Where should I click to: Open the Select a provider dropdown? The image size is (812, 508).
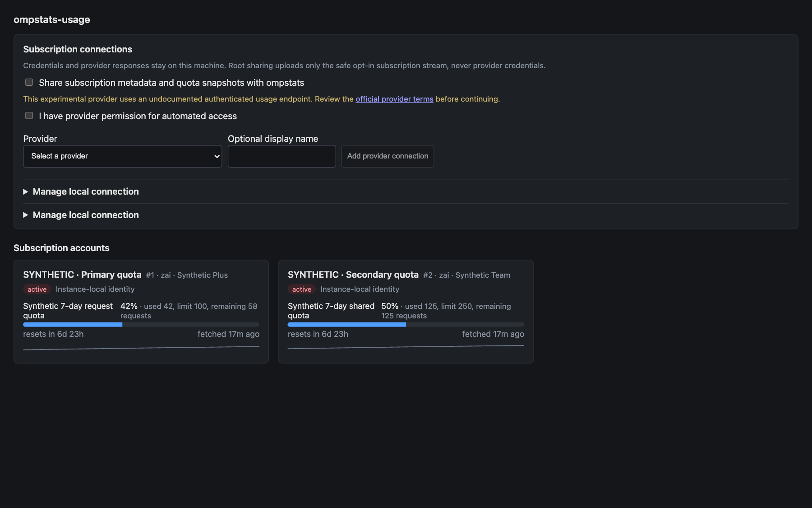(122, 156)
